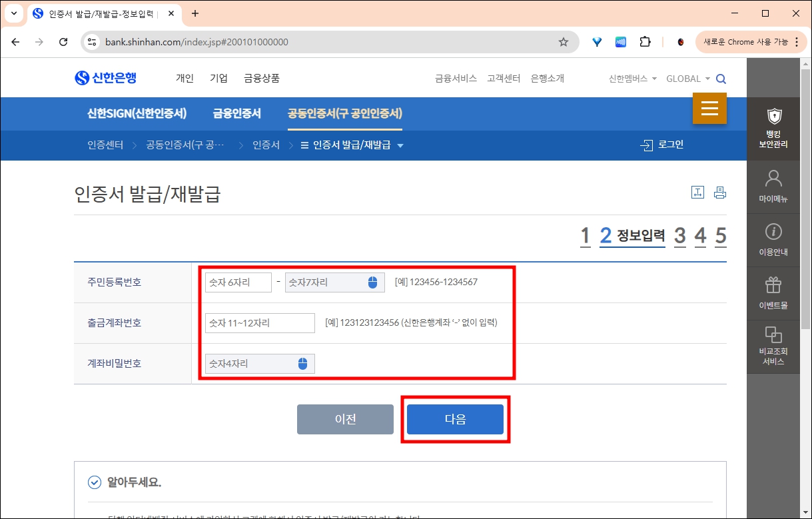The image size is (812, 519).
Task: Print the page with the printer icon
Action: point(720,191)
